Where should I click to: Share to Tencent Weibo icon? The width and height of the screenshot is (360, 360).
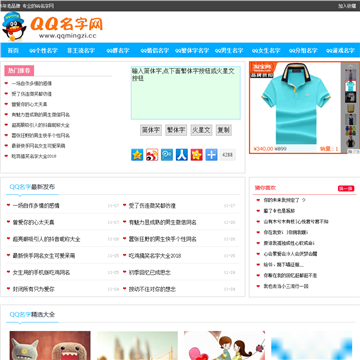coord(167,155)
